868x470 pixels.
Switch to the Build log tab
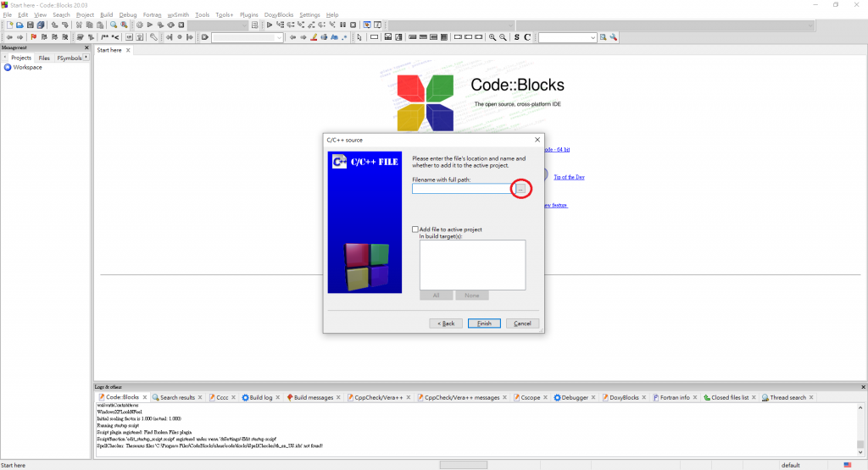point(260,397)
